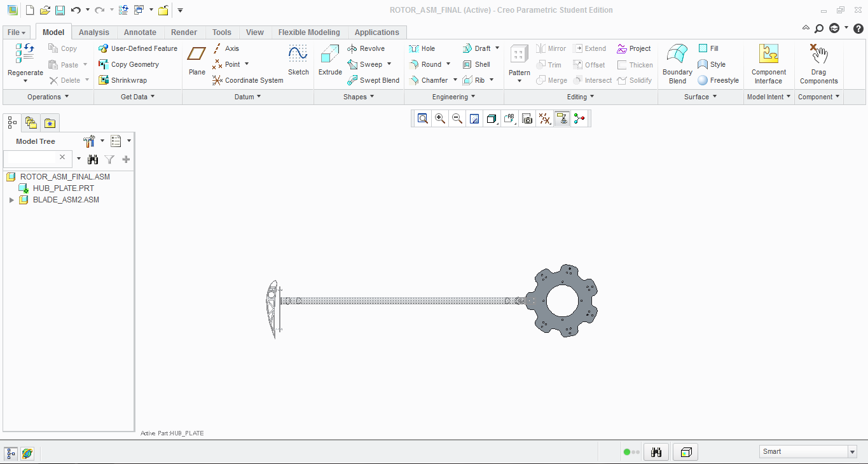868x464 pixels.
Task: Click the Pattern tool
Action: coord(520,64)
